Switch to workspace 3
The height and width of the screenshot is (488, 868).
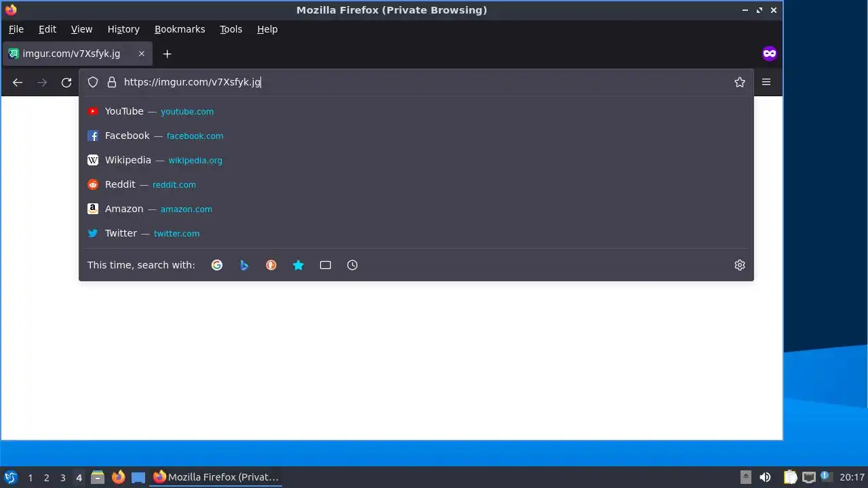pyautogui.click(x=63, y=478)
